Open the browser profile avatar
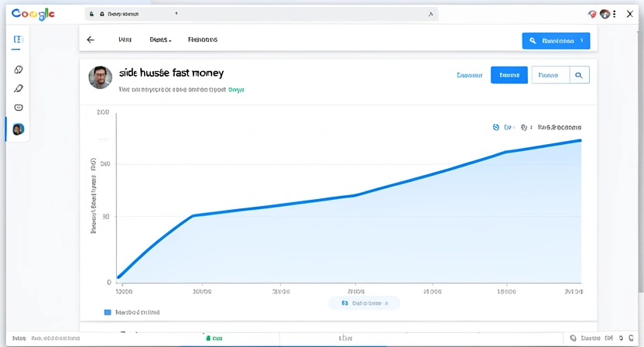 coord(605,14)
